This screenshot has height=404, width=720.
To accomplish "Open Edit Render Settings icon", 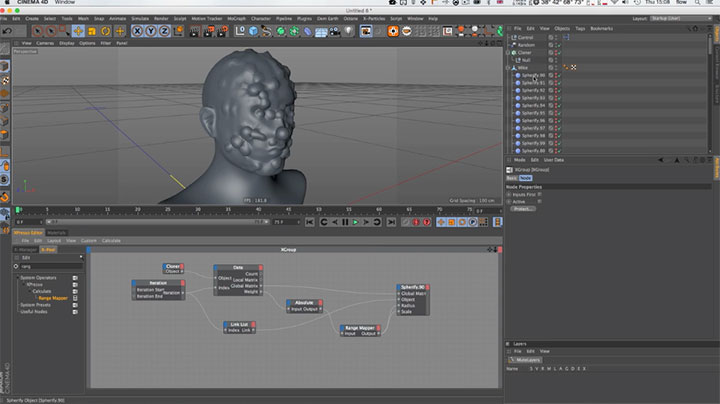I will tap(223, 31).
